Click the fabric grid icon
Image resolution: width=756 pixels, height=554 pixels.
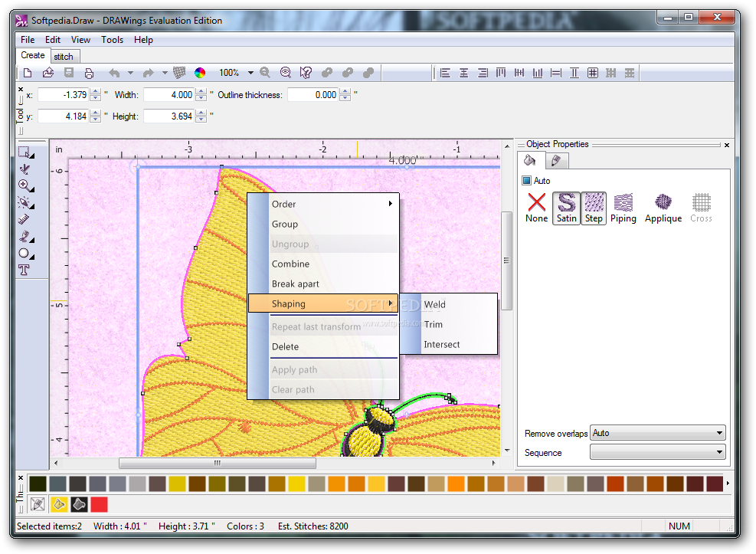[179, 73]
